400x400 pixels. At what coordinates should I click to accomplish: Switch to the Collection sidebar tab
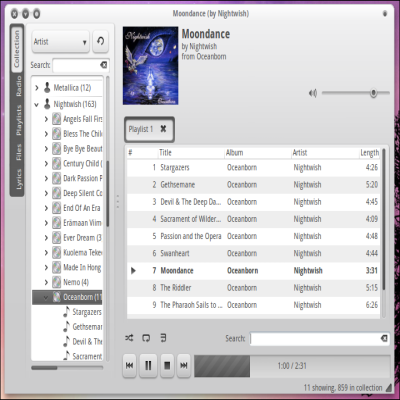tap(17, 49)
